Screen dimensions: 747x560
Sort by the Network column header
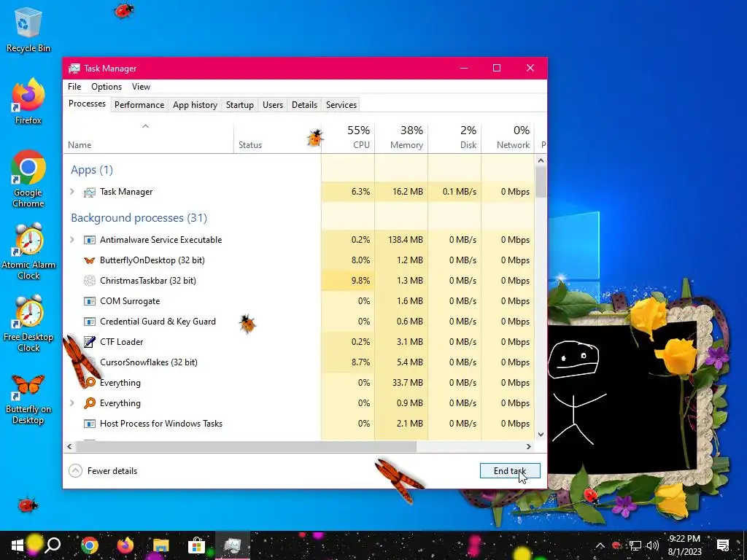click(x=508, y=137)
